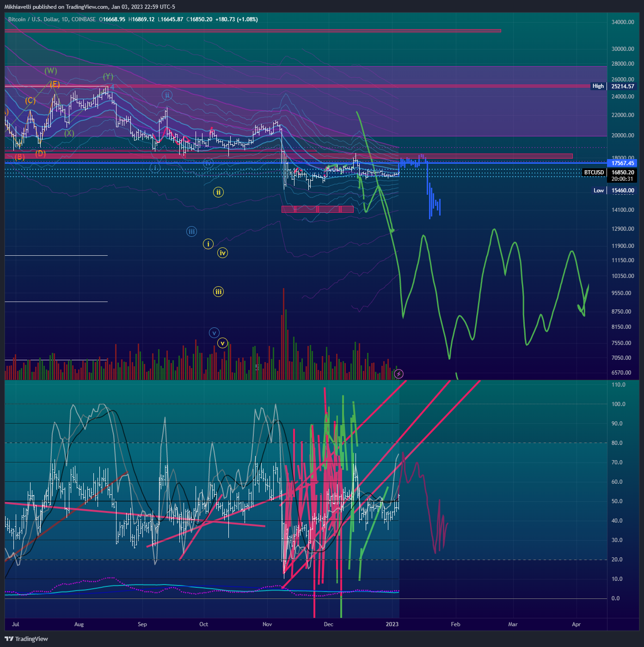Viewport: 644px width, 647px height.
Task: Click the 6570.00 price axis label
Action: pos(621,373)
